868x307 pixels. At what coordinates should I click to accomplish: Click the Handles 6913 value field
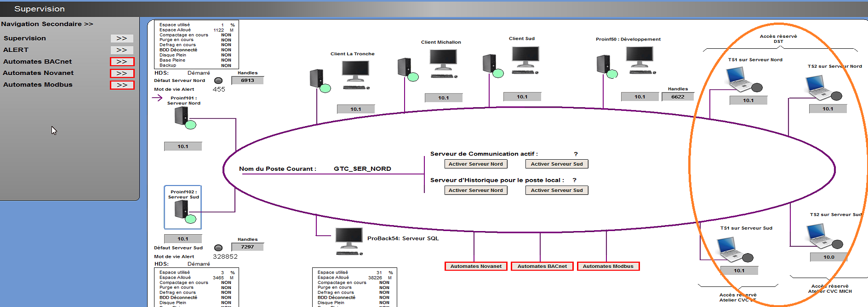click(x=247, y=81)
